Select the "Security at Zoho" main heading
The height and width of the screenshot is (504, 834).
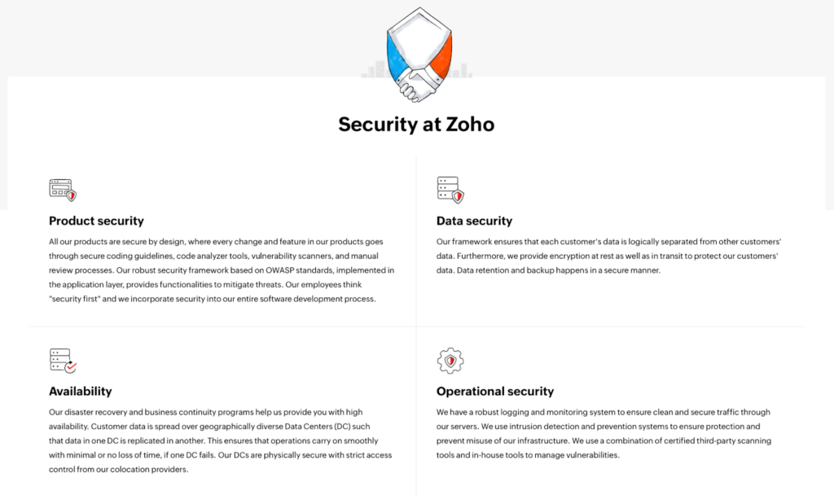coord(416,125)
